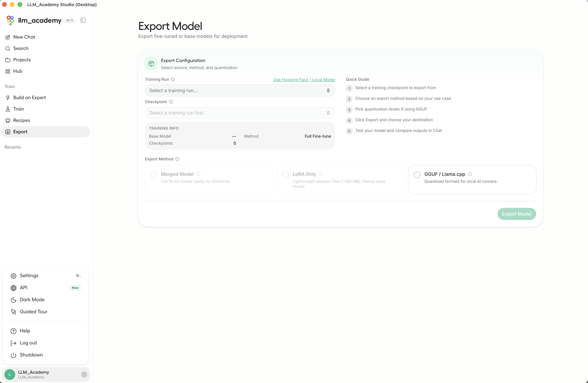Click the Recipes chef hat icon
The height and width of the screenshot is (383, 588).
[x=8, y=120]
